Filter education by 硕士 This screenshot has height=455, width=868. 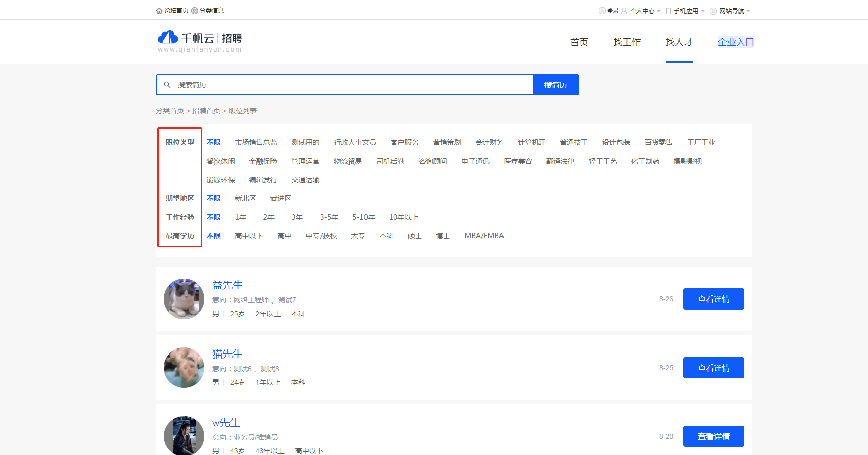[415, 236]
